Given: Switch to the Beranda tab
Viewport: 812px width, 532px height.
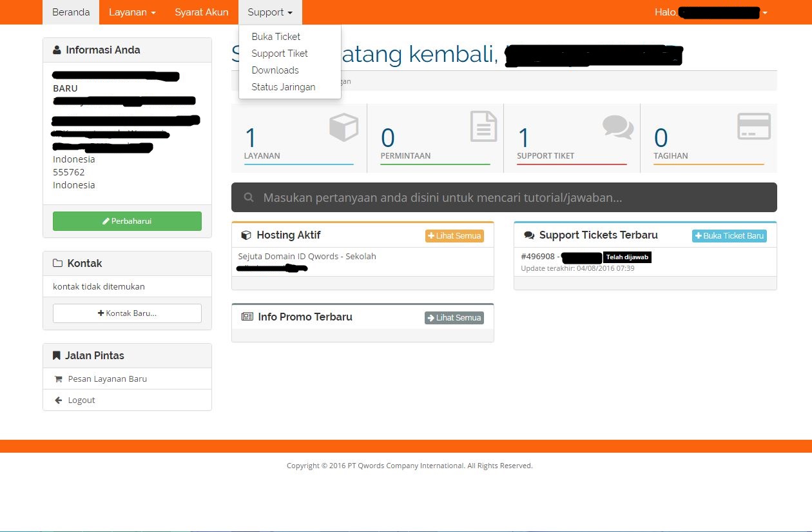Looking at the screenshot, I should click(70, 12).
